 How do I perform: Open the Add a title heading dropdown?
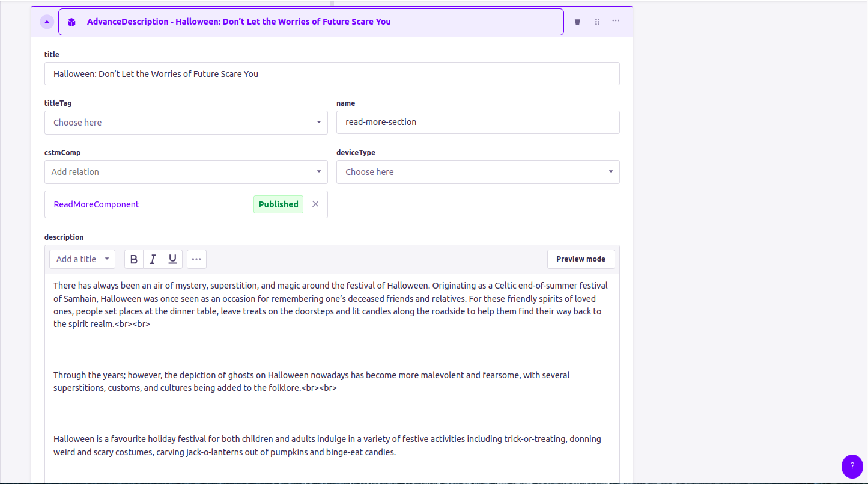click(x=82, y=259)
